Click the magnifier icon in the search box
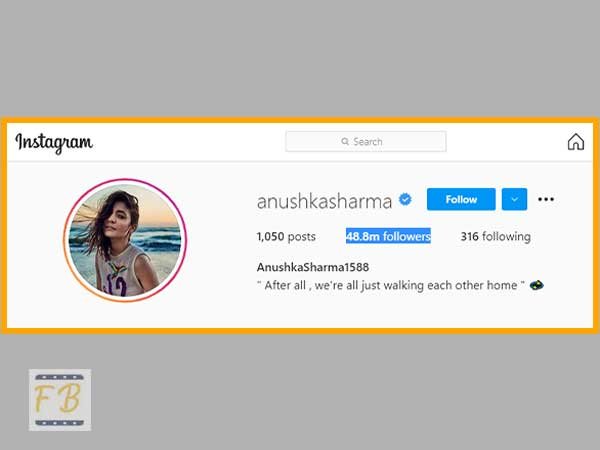This screenshot has width=600, height=450. [345, 142]
